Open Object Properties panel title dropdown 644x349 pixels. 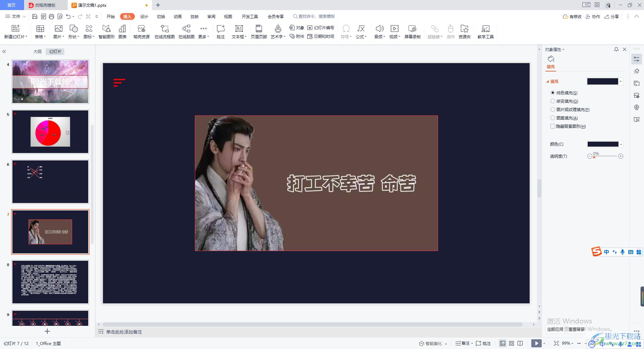[x=554, y=49]
